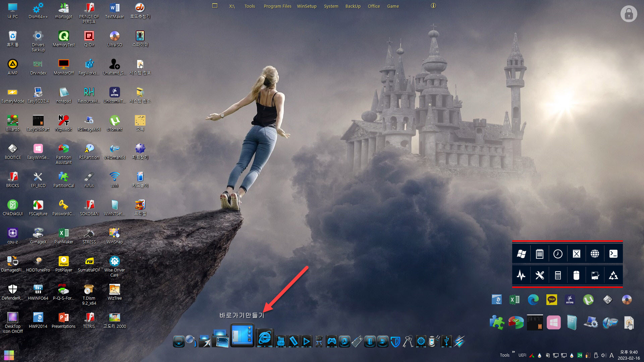Click the pink Windows icon in the lower-right cluster

click(x=553, y=323)
